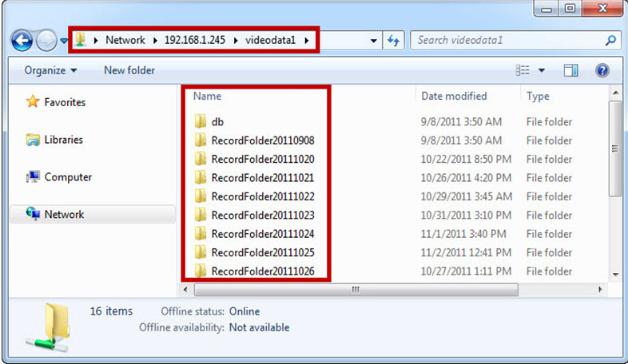This screenshot has height=364, width=628.
Task: Click the search magnifier icon
Action: point(610,40)
